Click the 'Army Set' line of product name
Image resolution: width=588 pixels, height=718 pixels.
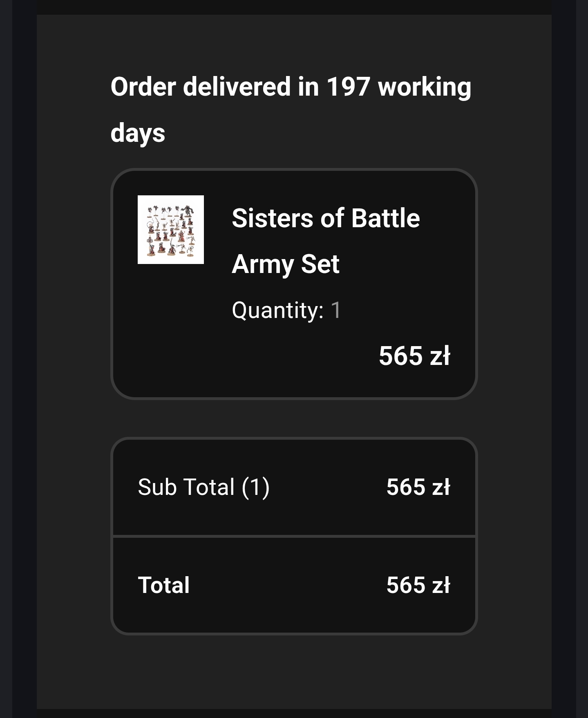(285, 264)
